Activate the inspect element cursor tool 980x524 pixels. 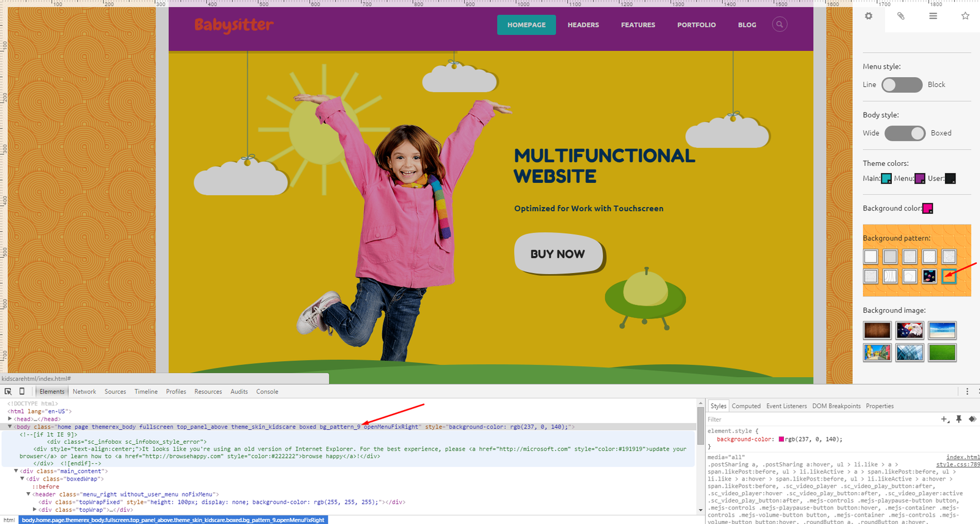8,391
